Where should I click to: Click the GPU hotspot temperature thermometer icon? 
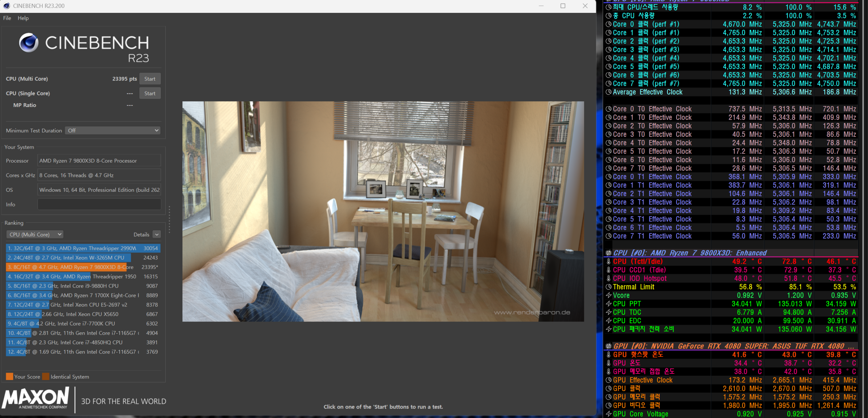coord(609,355)
